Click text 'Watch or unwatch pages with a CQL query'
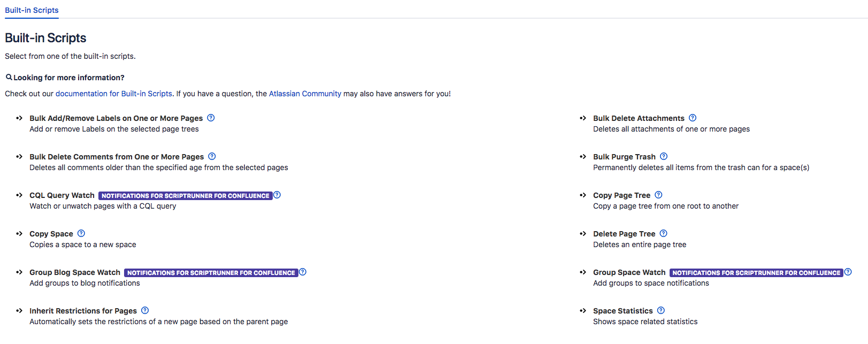This screenshot has width=868, height=344. [x=103, y=206]
